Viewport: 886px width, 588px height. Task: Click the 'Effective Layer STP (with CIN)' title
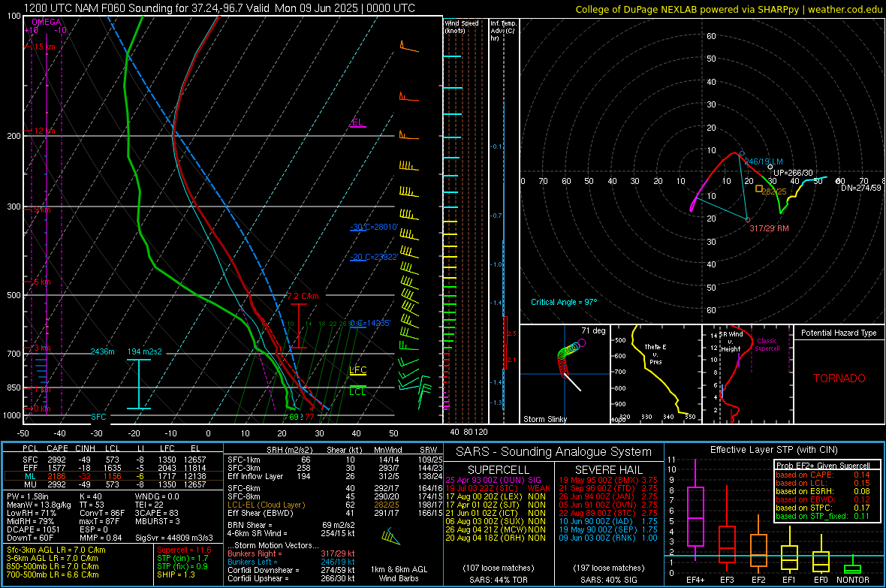tap(773, 450)
